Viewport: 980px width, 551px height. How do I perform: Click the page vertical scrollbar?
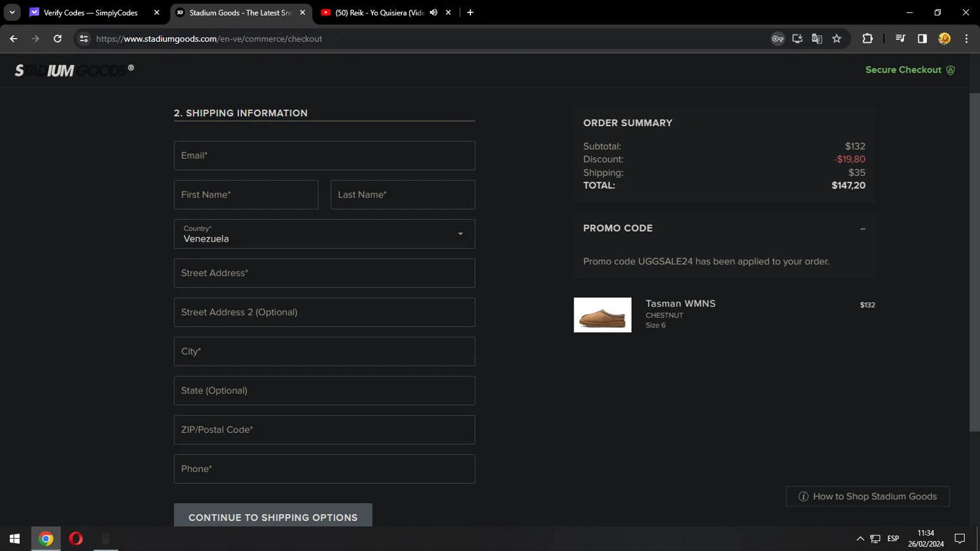point(974,261)
